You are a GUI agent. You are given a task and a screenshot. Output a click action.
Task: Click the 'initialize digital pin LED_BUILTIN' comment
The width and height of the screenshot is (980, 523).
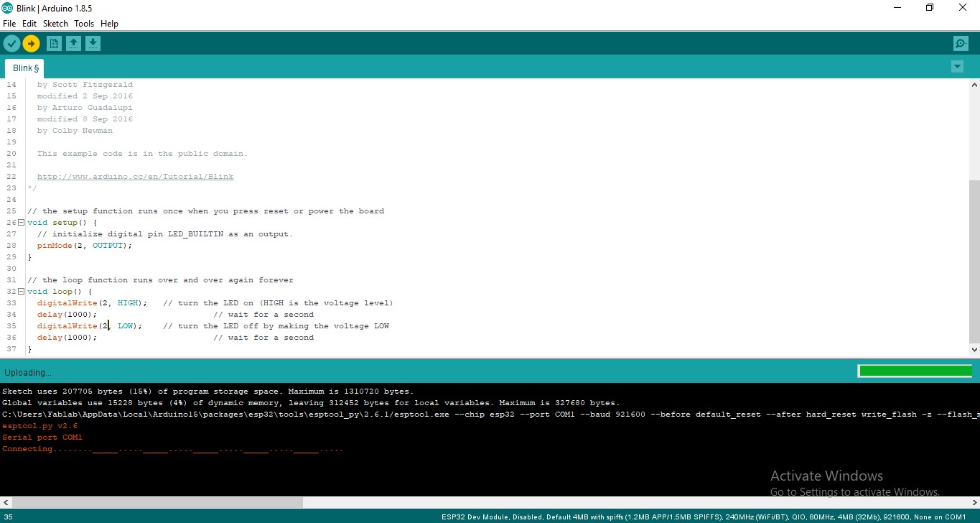165,234
